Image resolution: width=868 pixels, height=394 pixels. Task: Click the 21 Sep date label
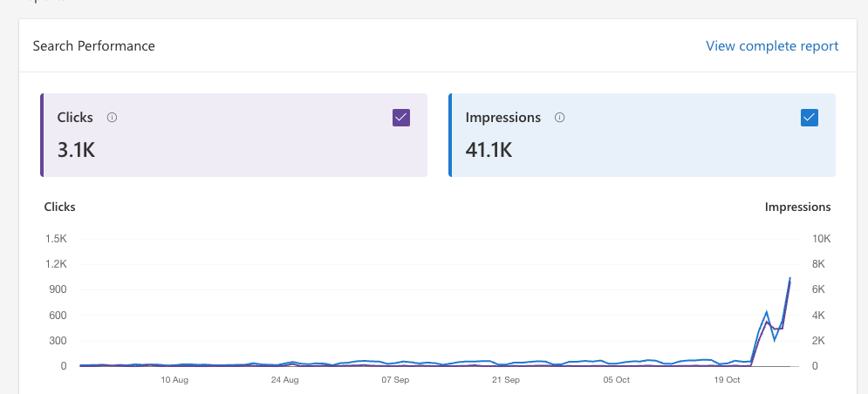[506, 380]
